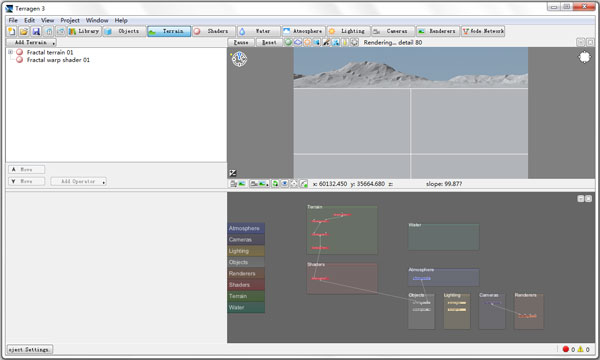This screenshot has height=360, width=600.
Task: Click the upper Move button with the A arrow
Action: pos(26,169)
